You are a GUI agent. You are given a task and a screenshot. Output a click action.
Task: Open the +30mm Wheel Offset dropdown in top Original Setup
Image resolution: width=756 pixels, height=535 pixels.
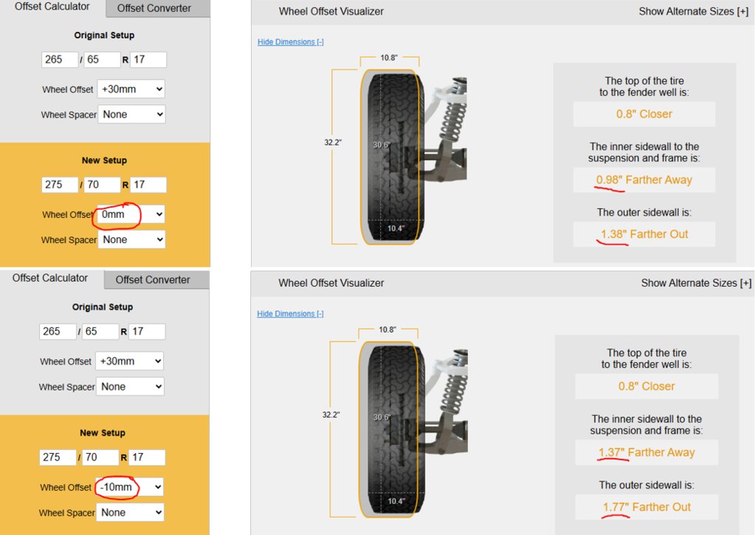[x=131, y=89]
